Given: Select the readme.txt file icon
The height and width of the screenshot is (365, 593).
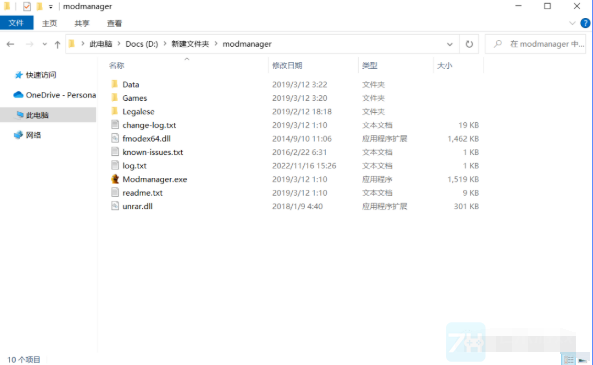Looking at the screenshot, I should pos(115,192).
